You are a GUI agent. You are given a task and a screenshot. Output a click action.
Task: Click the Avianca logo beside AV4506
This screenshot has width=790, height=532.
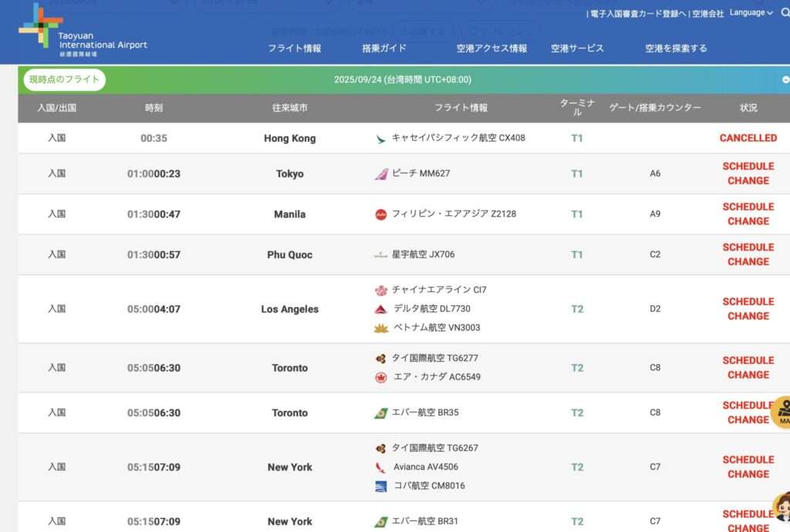pyautogui.click(x=381, y=467)
